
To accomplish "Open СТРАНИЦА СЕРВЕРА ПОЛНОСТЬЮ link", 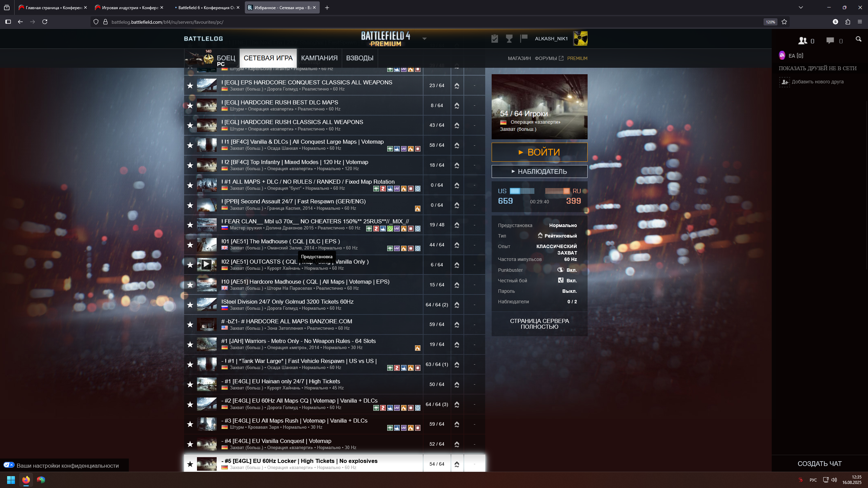I will coord(539,324).
